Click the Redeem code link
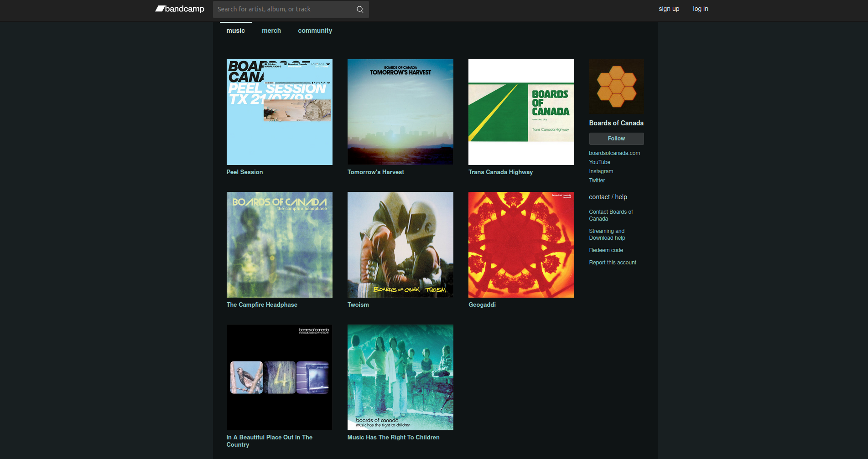Viewport: 868px width, 459px height. tap(606, 250)
